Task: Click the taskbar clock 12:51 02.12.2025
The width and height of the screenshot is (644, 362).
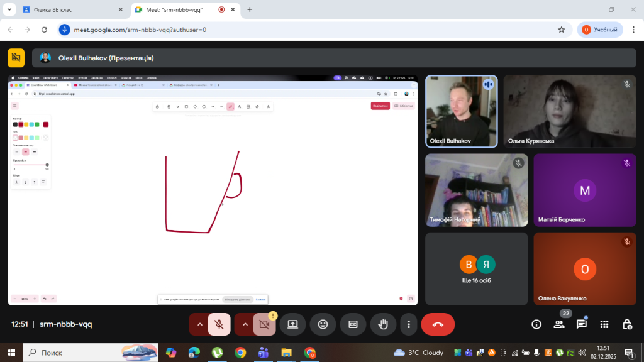Action: 603,353
